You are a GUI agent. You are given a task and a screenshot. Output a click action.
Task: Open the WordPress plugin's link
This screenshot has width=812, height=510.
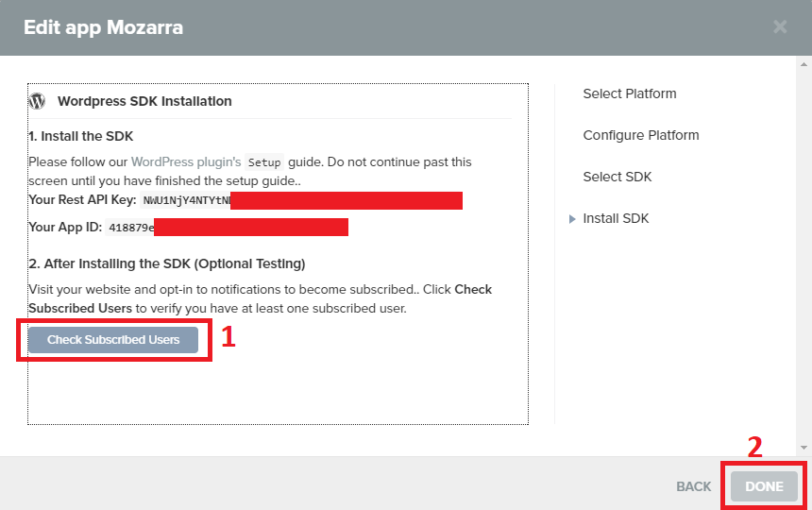coord(186,161)
